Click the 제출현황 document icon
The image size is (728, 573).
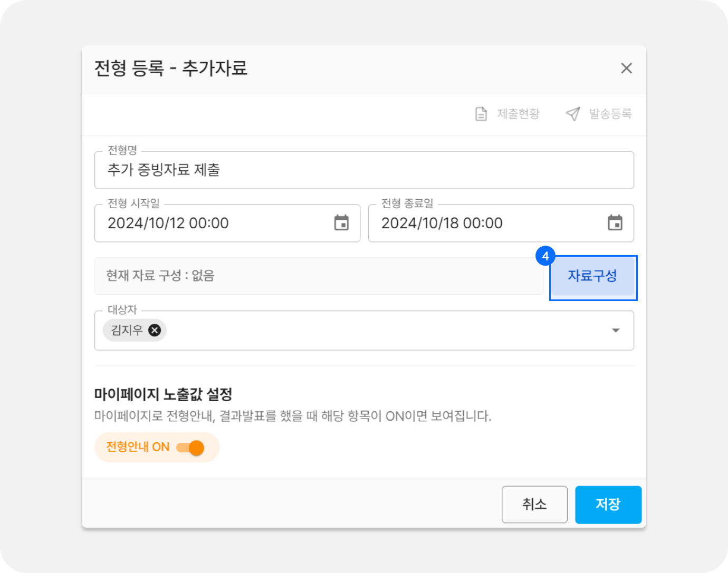pyautogui.click(x=481, y=114)
